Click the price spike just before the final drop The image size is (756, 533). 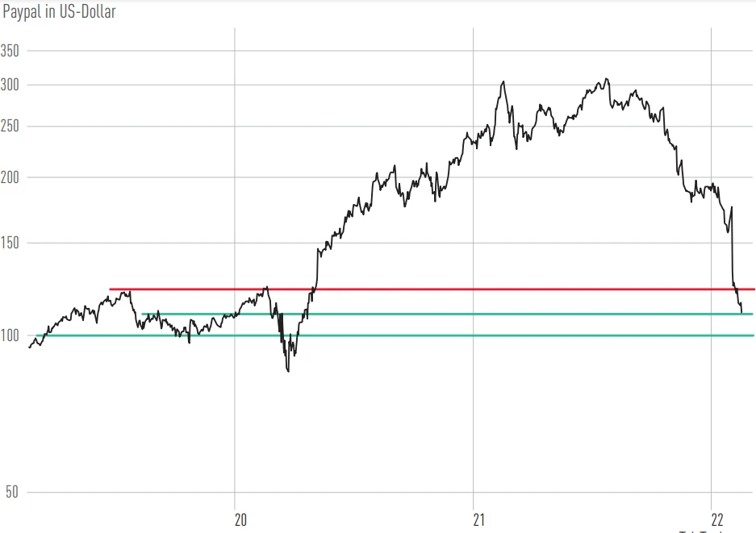click(x=732, y=207)
